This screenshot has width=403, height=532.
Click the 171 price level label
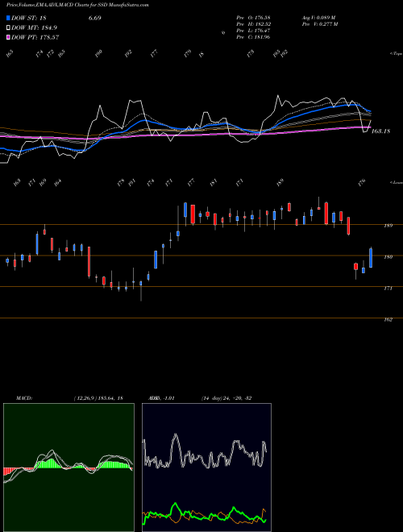point(388,289)
